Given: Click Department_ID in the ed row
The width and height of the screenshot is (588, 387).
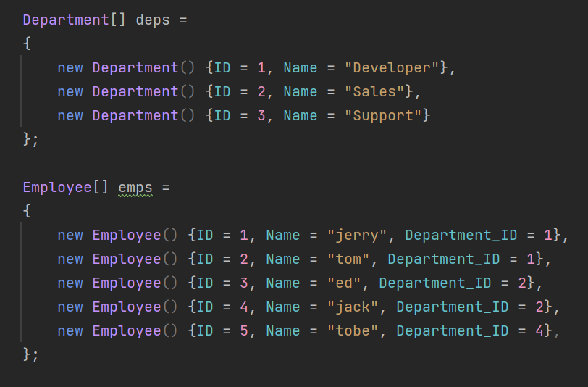Looking at the screenshot, I should (x=435, y=283).
